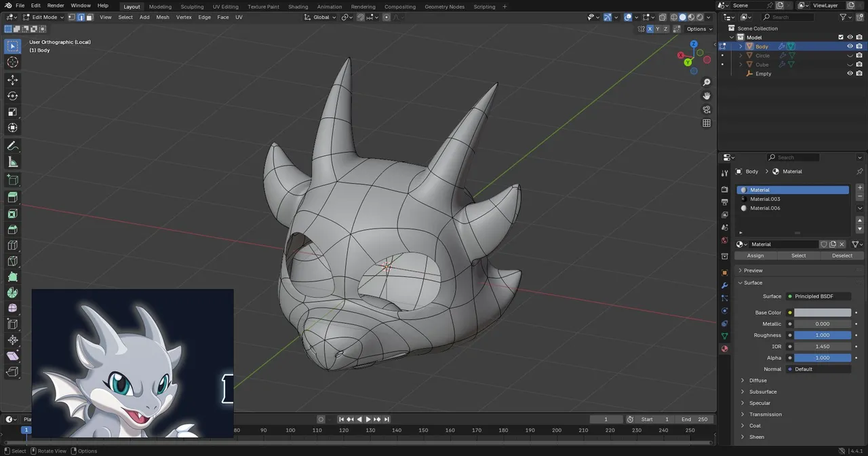Viewport: 868px width, 456px height.
Task: Open the Material properties tab icon
Action: click(x=724, y=349)
